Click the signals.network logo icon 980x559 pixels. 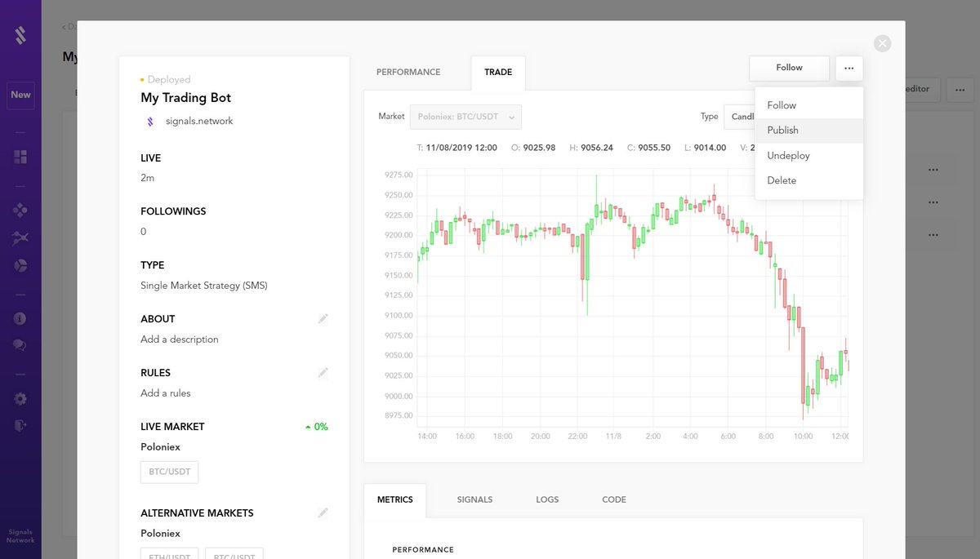149,121
